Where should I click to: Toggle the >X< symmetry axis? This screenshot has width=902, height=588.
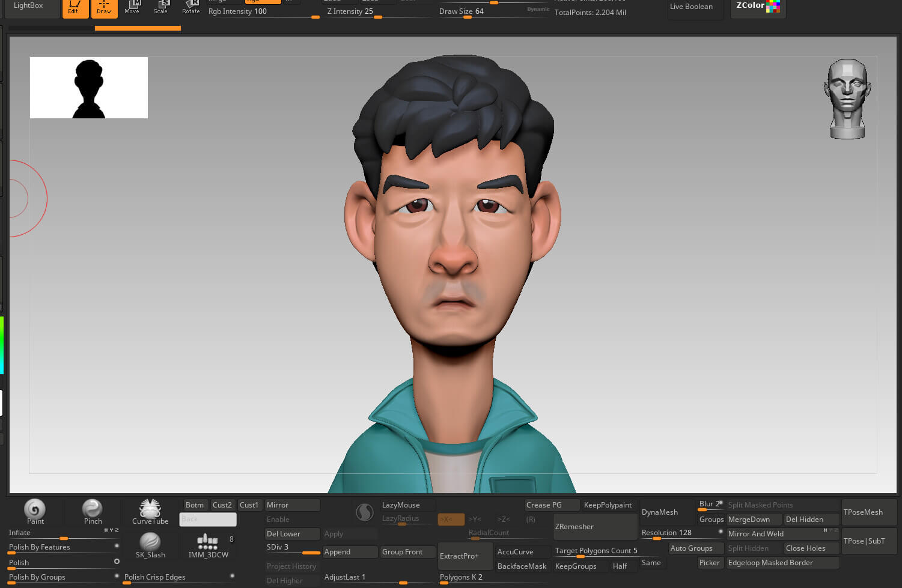coord(451,520)
